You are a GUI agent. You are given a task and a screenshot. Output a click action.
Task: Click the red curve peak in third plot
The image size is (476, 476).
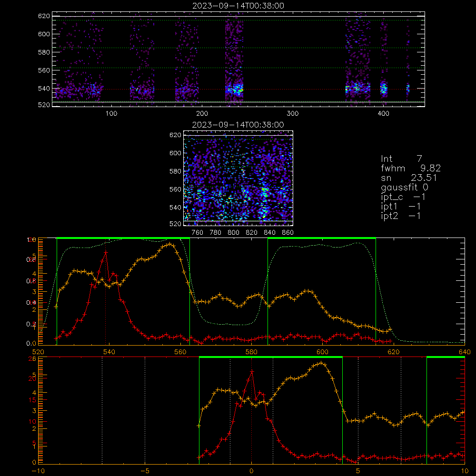click(x=106, y=252)
